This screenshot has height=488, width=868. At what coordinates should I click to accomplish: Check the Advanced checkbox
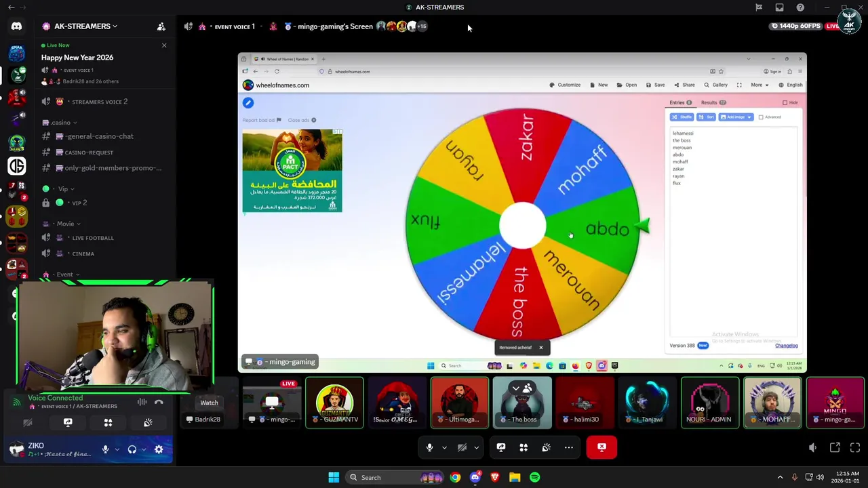(761, 117)
